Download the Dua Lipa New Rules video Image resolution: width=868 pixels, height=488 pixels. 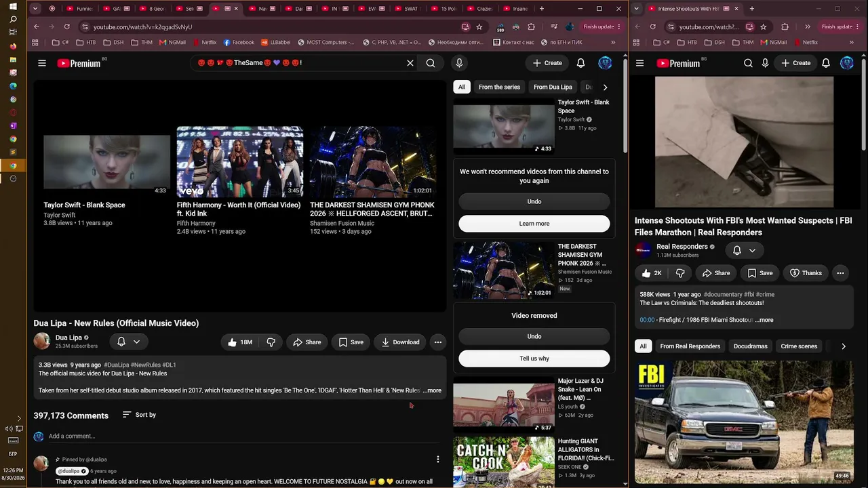[400, 342]
